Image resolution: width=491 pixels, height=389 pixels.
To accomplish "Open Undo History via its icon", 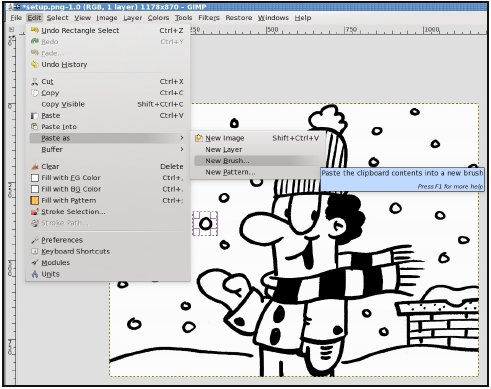I will tap(35, 64).
